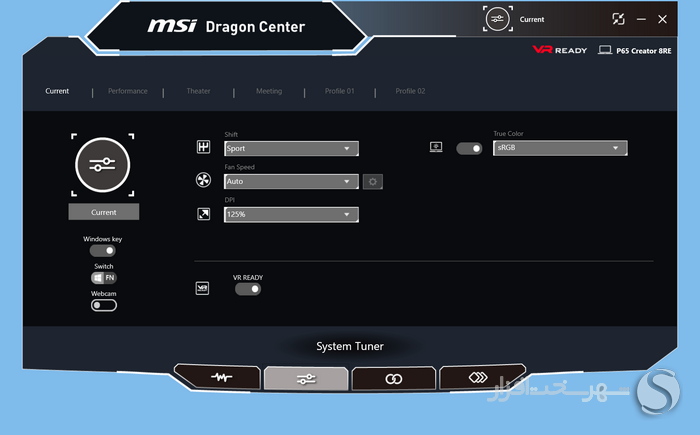
Task: Click the VR READY logo in header
Action: (x=560, y=50)
